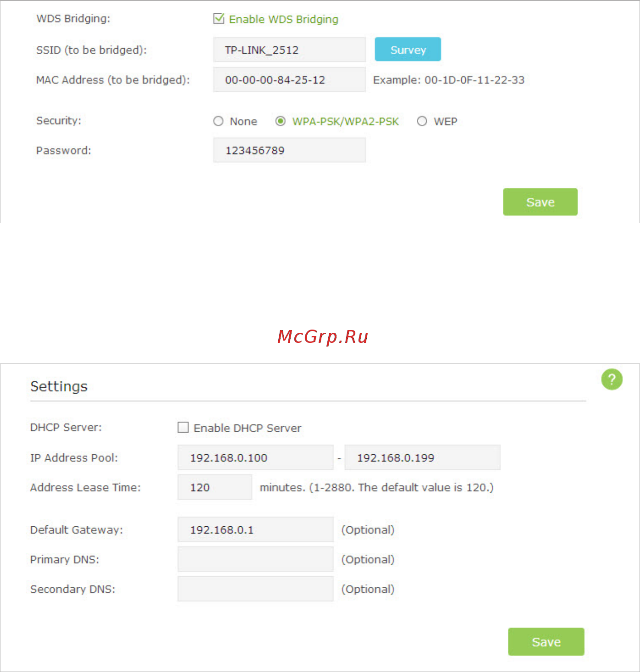Click the empty Primary DNS field

(x=255, y=559)
